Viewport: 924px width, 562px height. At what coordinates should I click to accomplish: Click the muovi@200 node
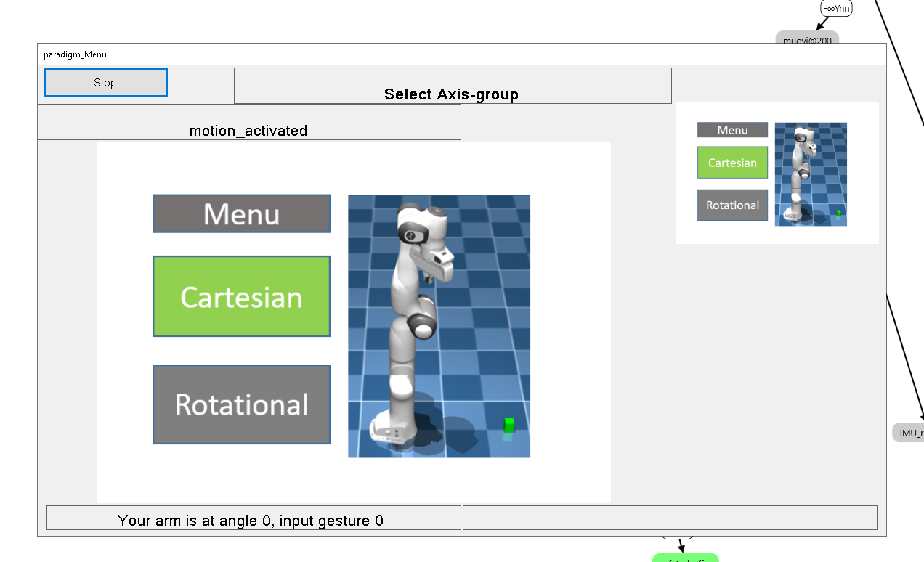(808, 41)
